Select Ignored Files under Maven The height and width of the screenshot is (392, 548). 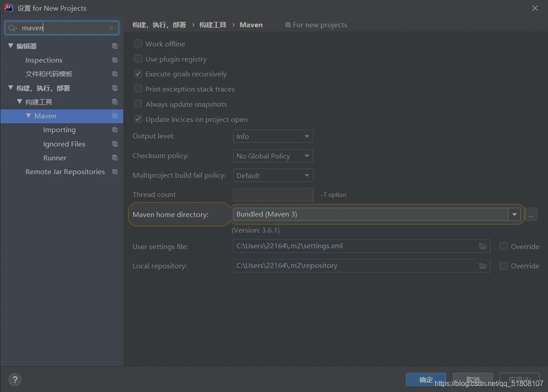[x=64, y=144]
